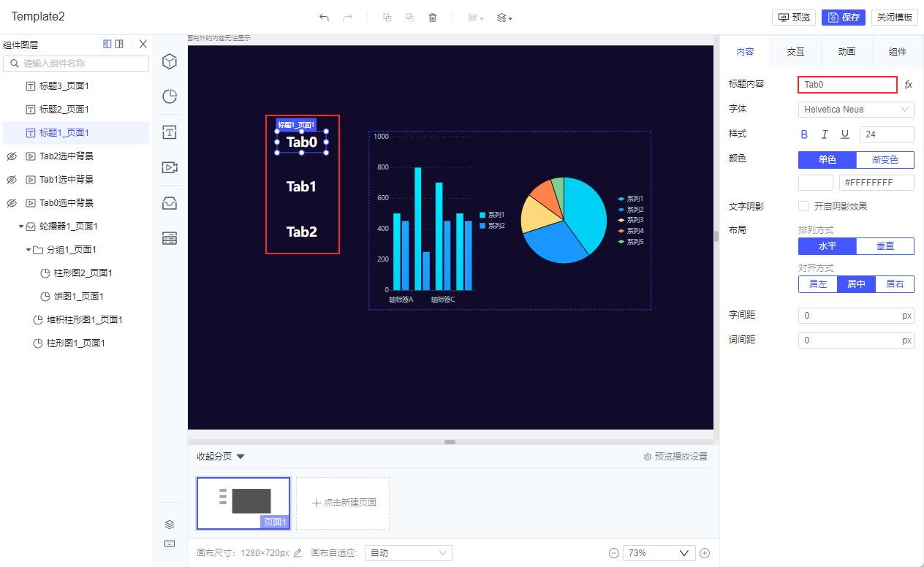The height and width of the screenshot is (567, 924).
Task: Select the Tab1 text on canvas
Action: [301, 187]
